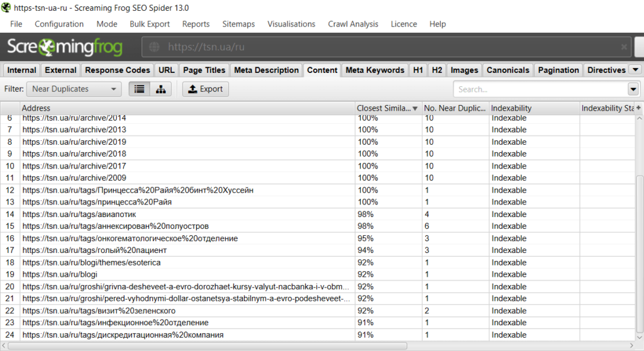This screenshot has height=351, width=644.
Task: Add column with the plus icon
Action: [639, 108]
